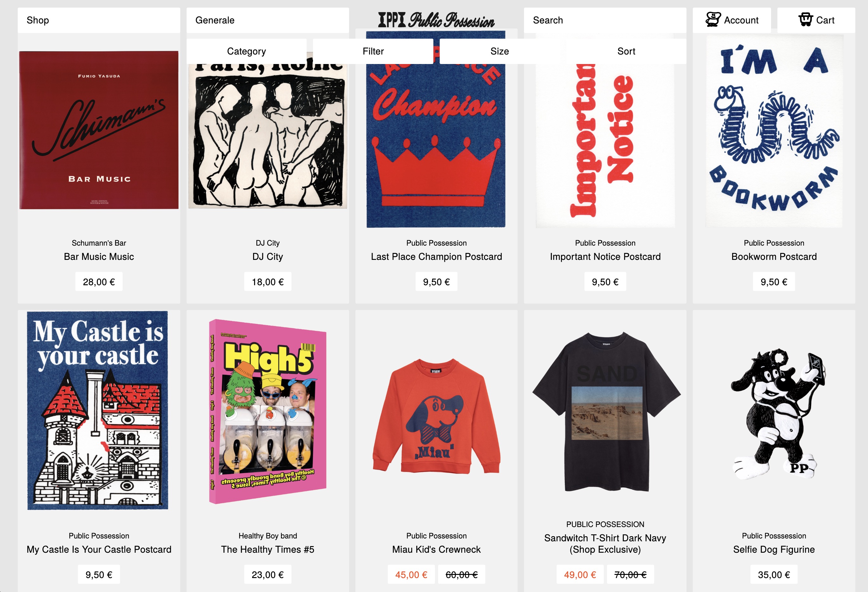Screen dimensions: 868x592
Task: Open the Filter dropdown
Action: (373, 51)
